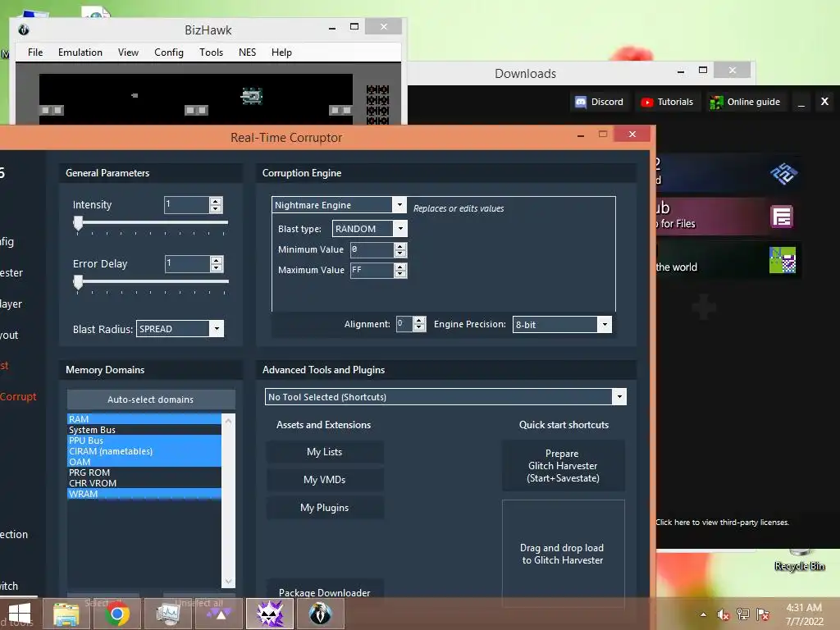Image resolution: width=840 pixels, height=630 pixels.
Task: Click the clock in the taskbar
Action: 804,614
